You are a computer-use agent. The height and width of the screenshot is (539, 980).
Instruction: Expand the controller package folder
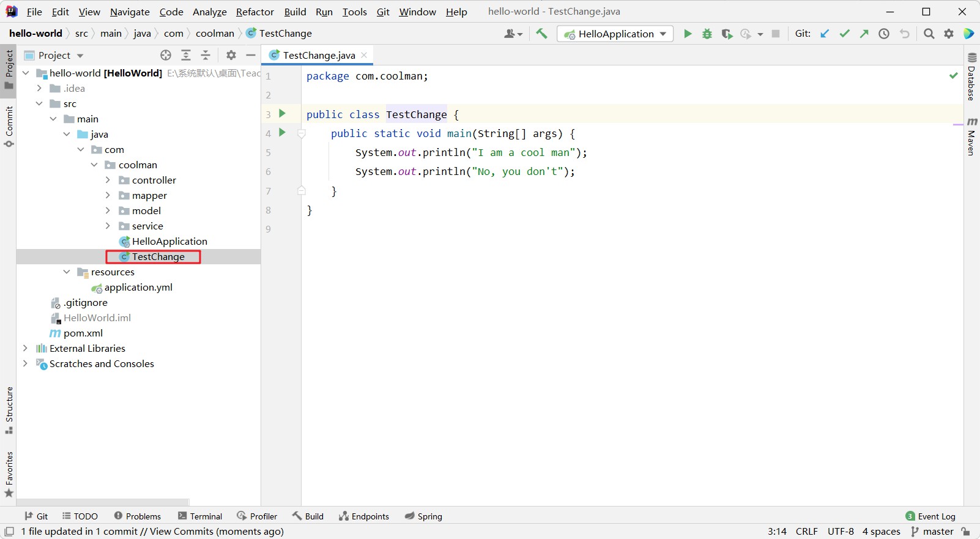coord(108,180)
